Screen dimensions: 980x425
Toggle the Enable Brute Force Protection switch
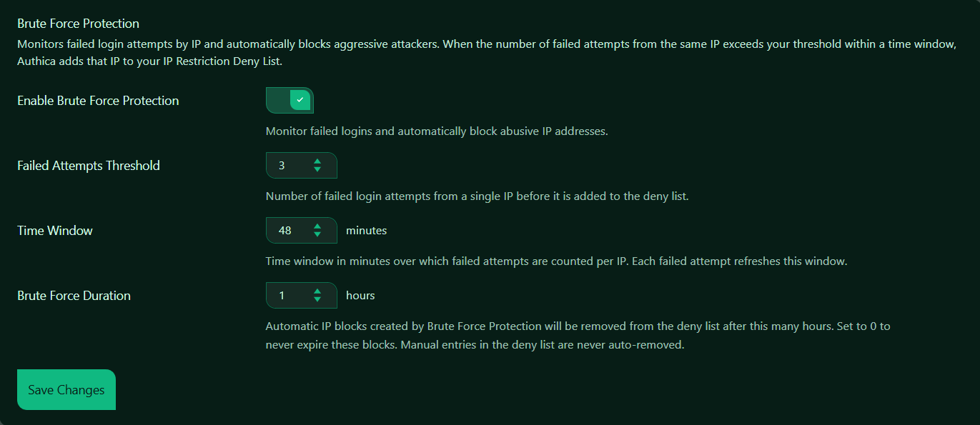click(x=289, y=101)
